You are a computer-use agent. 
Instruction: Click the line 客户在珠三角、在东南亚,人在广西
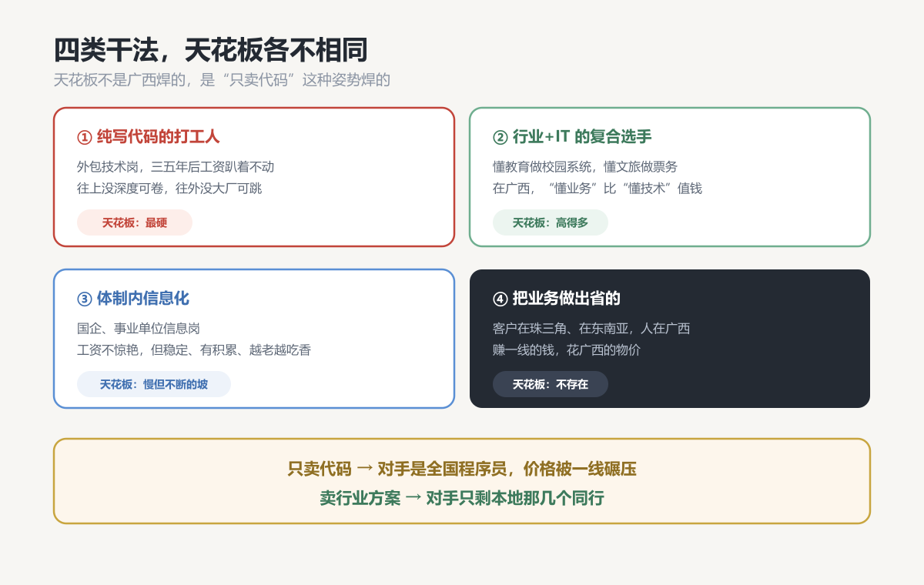click(x=591, y=329)
